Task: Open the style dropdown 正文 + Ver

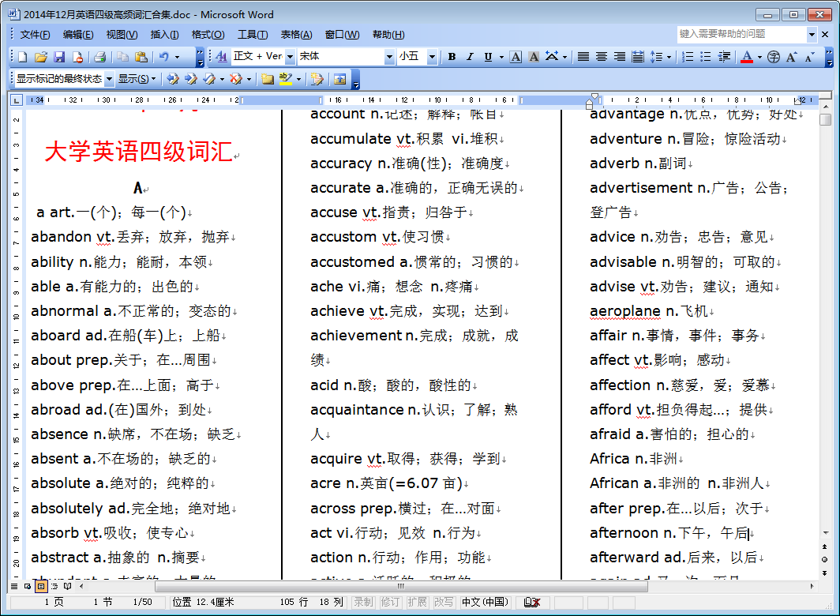Action: 290,56
